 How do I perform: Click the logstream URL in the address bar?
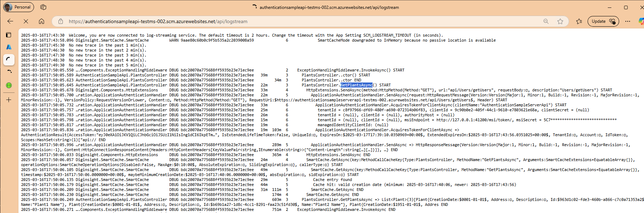[158, 21]
